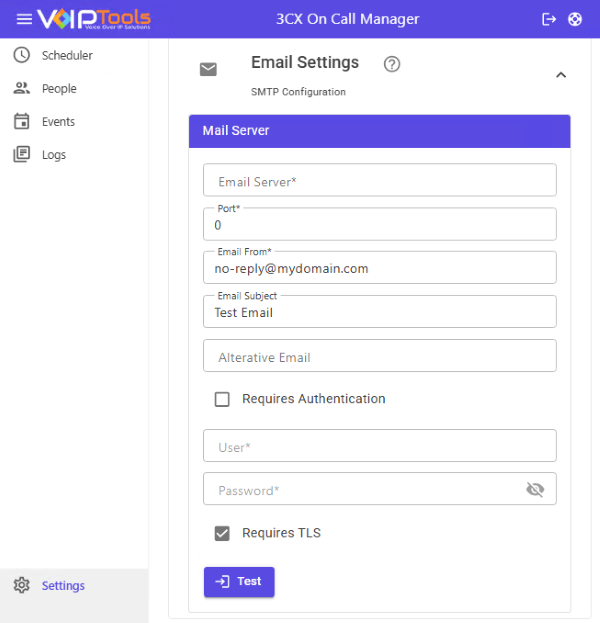
Task: Click the Scheduler clock icon
Action: tap(22, 55)
